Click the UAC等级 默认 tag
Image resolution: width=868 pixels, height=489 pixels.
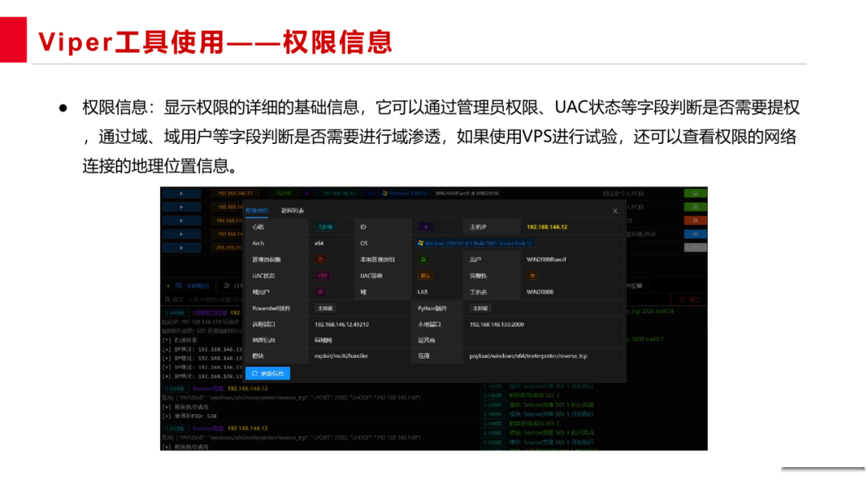425,275
